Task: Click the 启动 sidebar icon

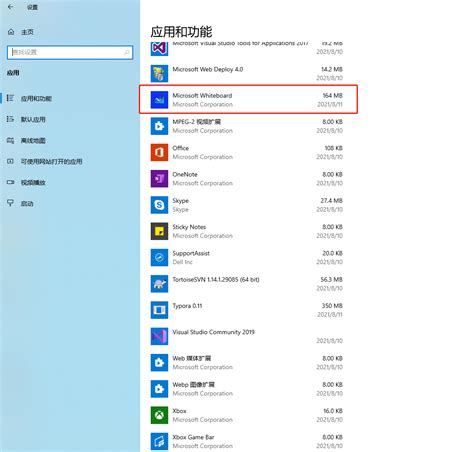Action: [10, 203]
